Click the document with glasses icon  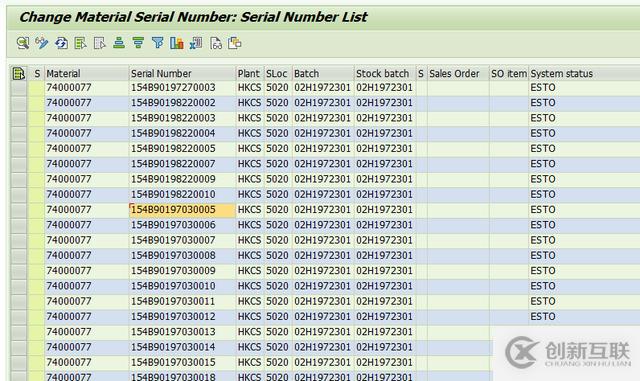216,43
